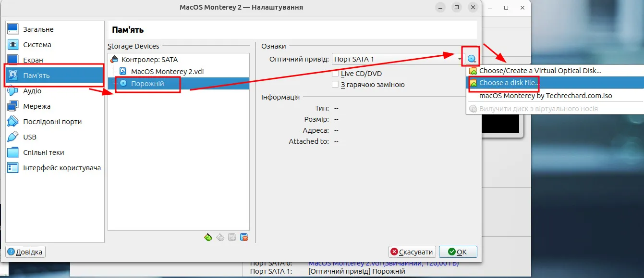Click the Довідка help button
Viewport: 644px width, 278px height.
pos(26,252)
